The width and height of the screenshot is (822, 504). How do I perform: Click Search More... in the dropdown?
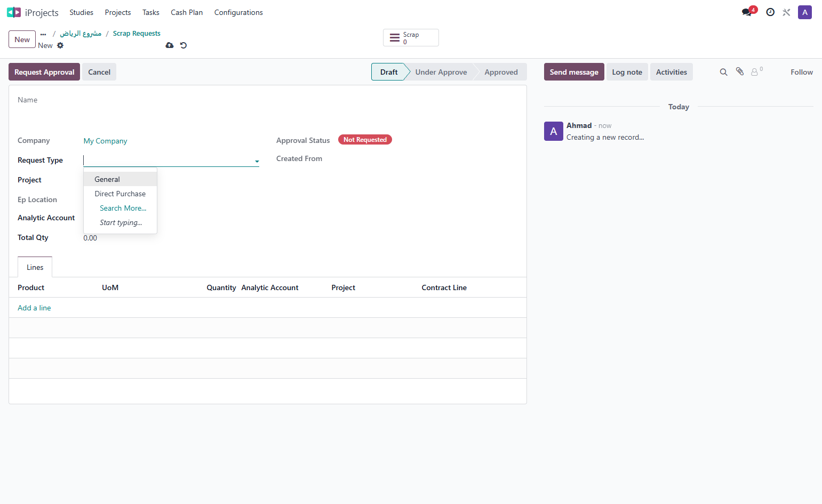123,208
